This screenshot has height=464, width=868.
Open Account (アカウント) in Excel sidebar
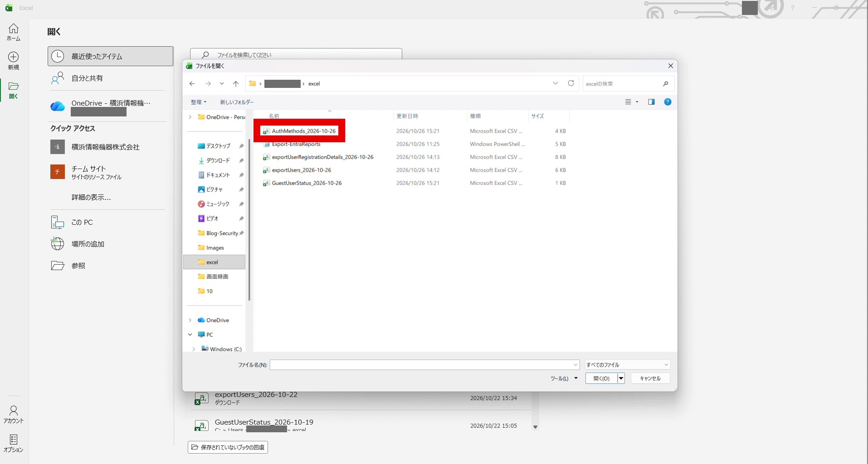(x=14, y=414)
